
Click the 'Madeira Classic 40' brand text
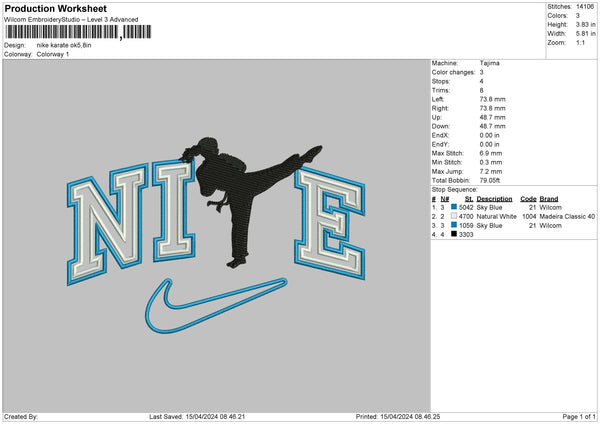pos(567,217)
